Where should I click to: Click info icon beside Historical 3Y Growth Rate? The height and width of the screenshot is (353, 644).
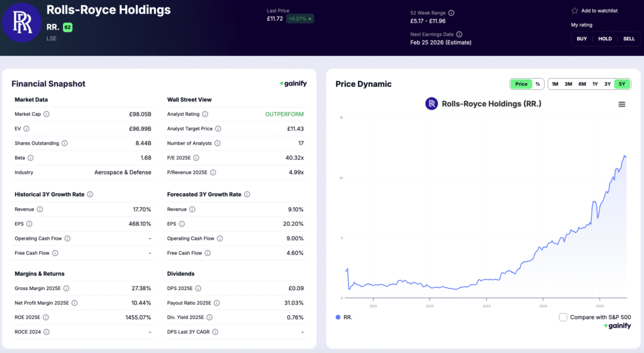pos(90,194)
